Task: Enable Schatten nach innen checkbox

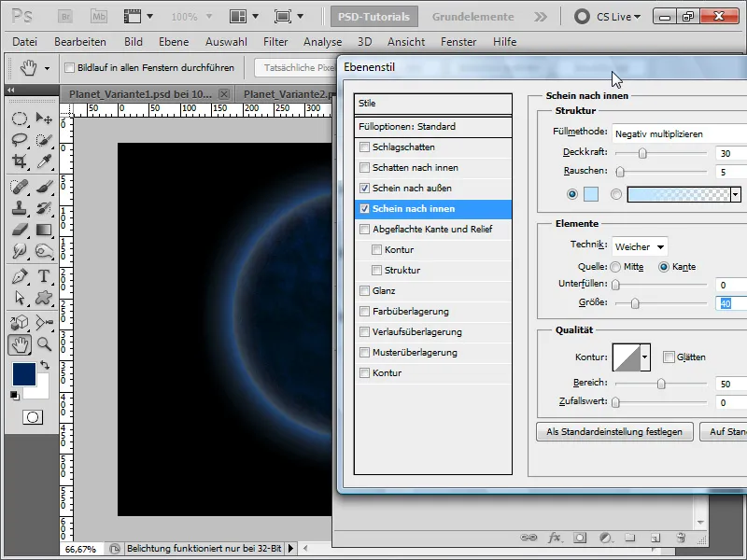Action: (364, 168)
